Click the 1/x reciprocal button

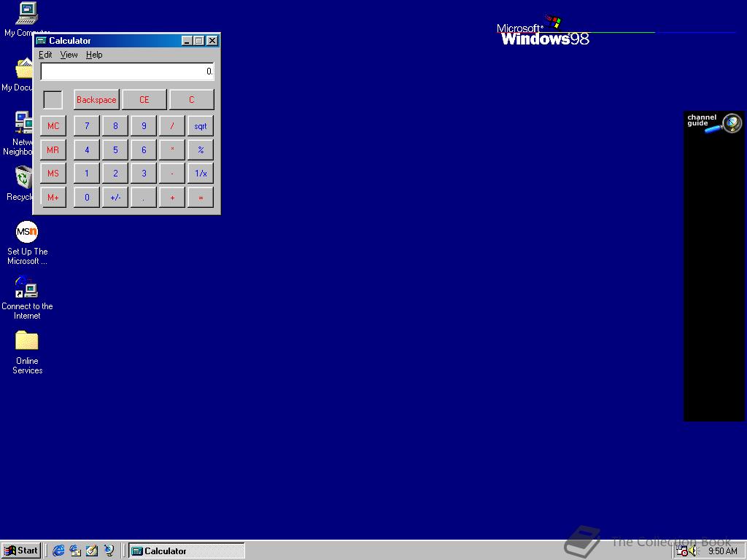click(x=201, y=174)
